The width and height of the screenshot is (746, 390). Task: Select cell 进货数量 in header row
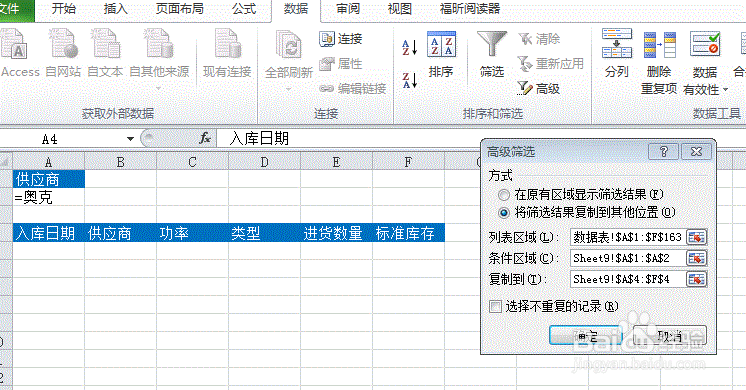click(336, 233)
